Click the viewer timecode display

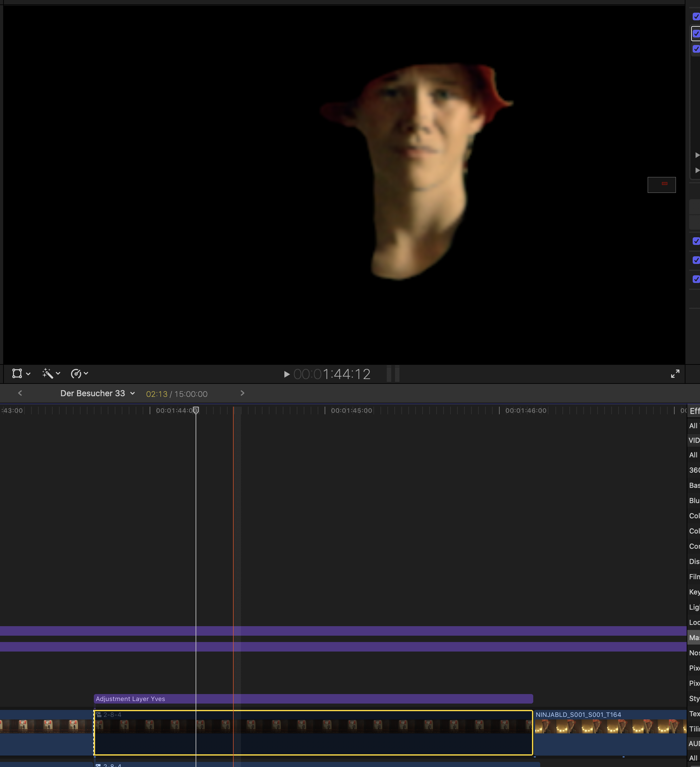332,374
